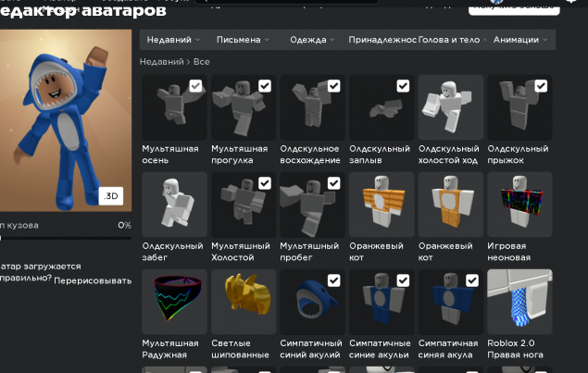Equip the Игровая неоновая shirt item
The height and width of the screenshot is (373, 588).
pos(519,205)
